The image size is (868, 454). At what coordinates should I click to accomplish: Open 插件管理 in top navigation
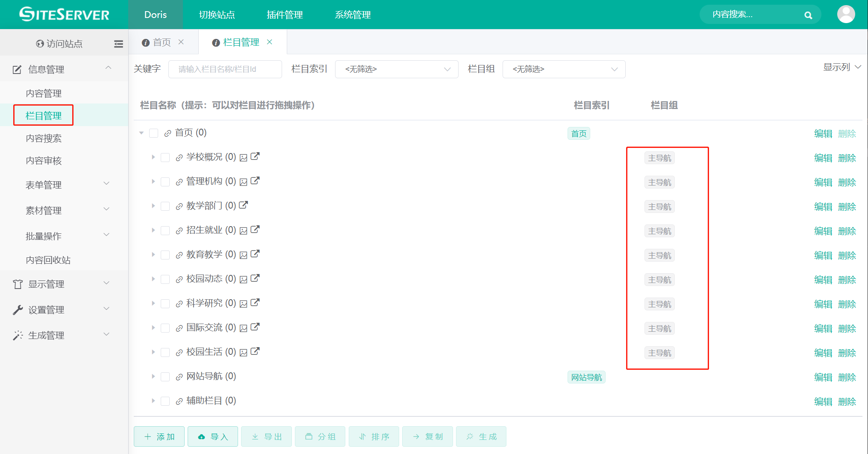point(285,15)
